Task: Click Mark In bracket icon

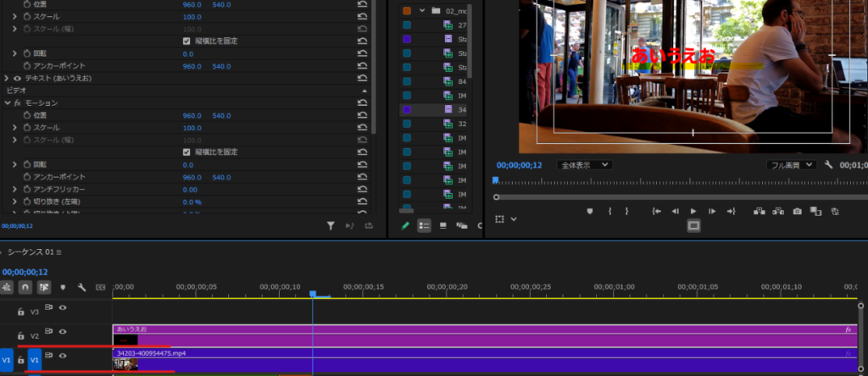Action: (609, 211)
